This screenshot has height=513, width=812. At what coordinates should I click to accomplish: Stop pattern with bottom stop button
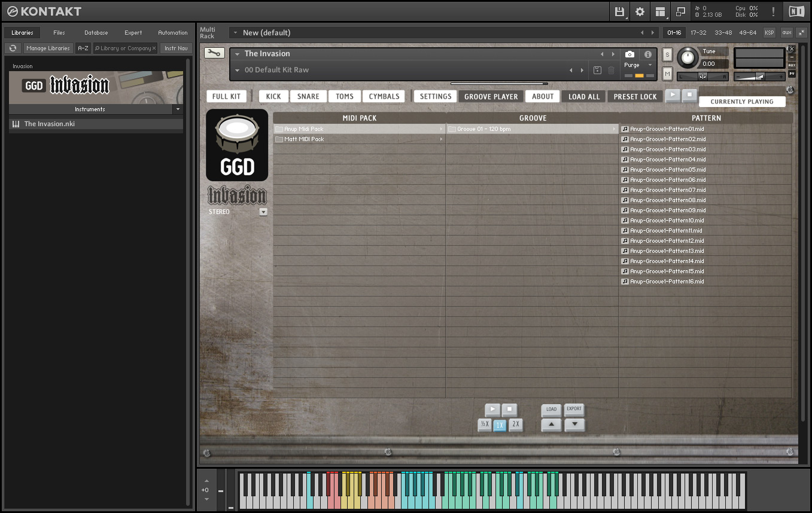tap(509, 410)
